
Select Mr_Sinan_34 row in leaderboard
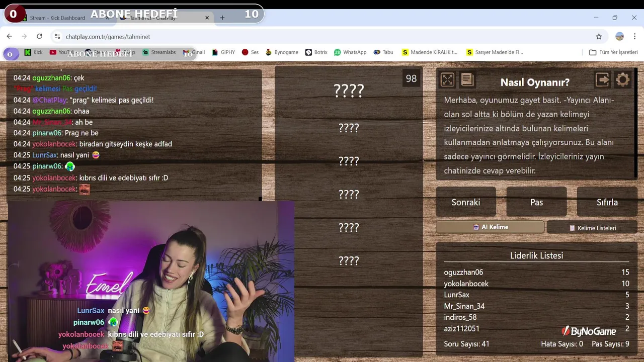pyautogui.click(x=536, y=306)
